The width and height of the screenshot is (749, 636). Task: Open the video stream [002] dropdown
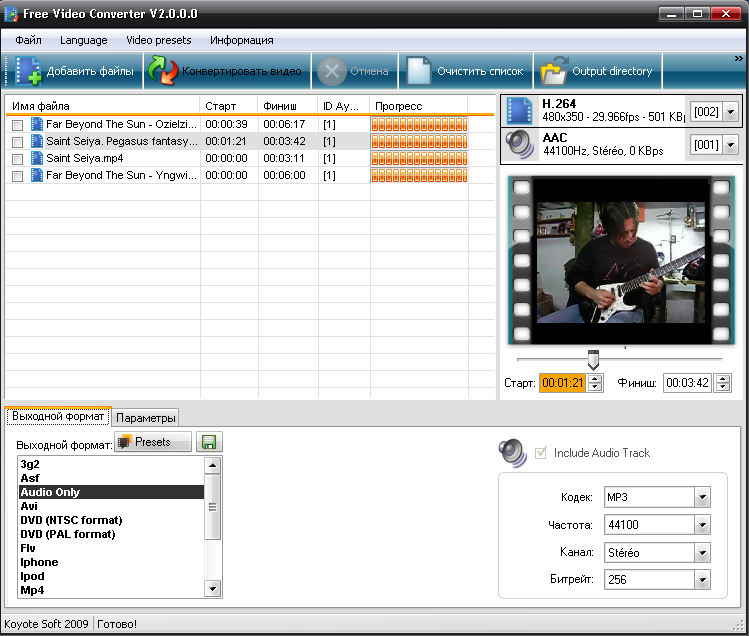point(730,112)
